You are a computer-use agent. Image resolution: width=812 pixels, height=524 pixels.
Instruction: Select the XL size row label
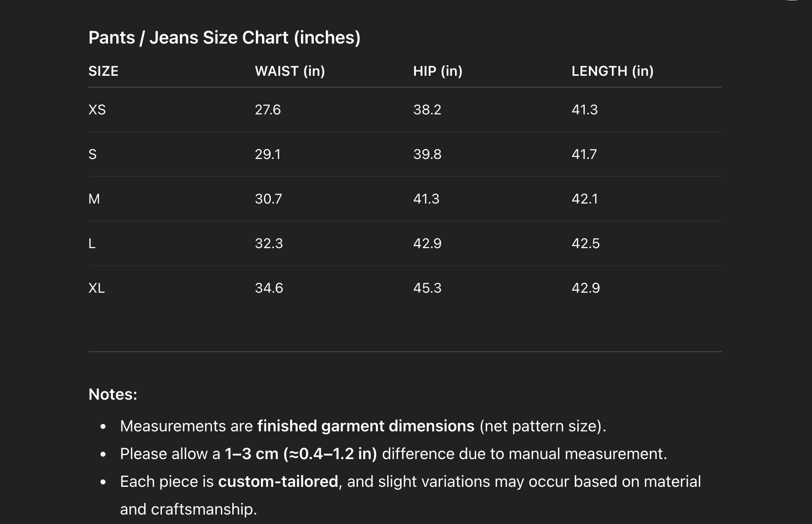97,288
